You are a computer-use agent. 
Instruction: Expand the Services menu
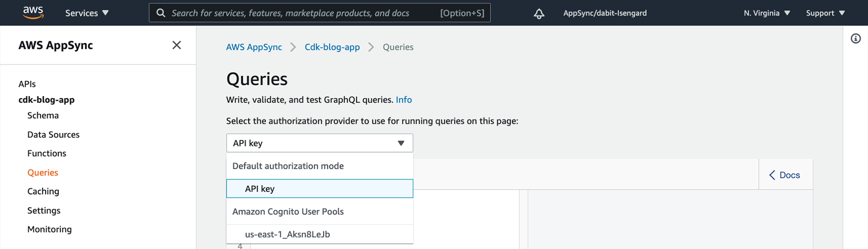87,13
